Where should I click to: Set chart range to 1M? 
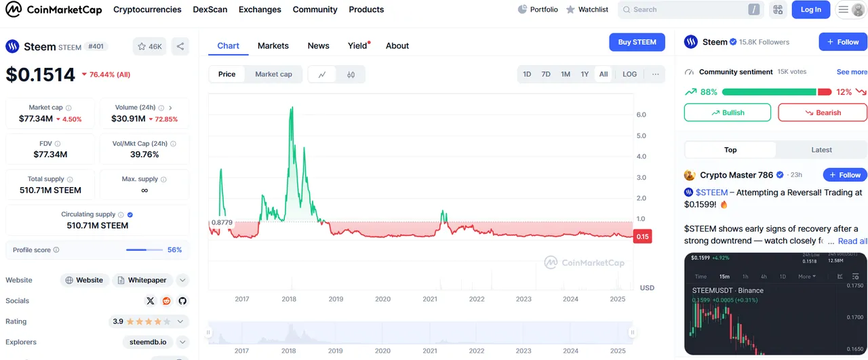566,75
